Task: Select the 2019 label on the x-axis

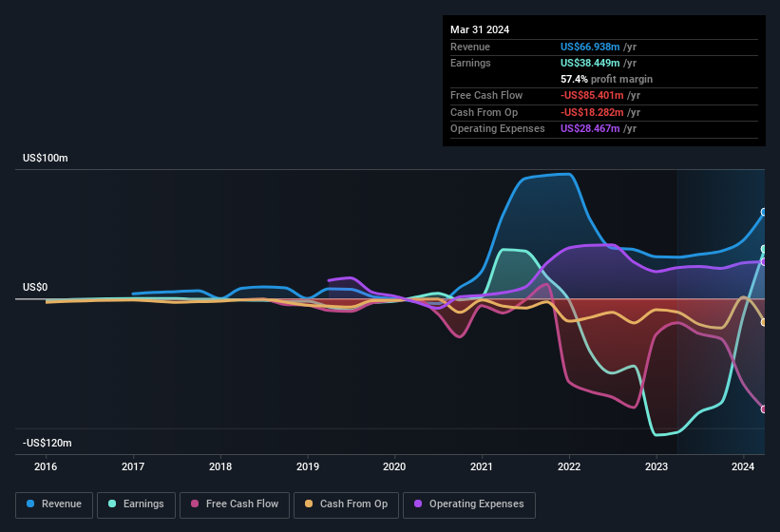Action: [x=308, y=466]
